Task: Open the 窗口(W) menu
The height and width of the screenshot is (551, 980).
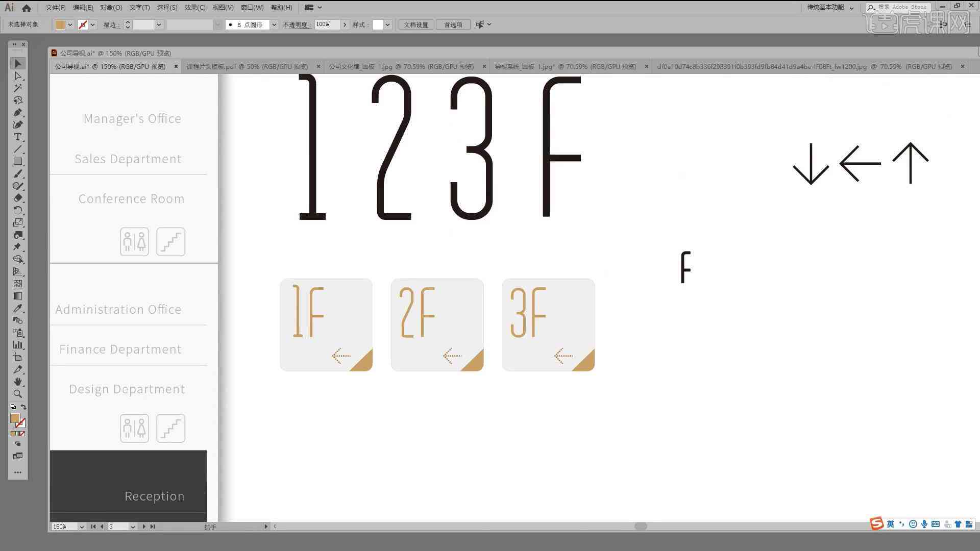Action: [252, 8]
